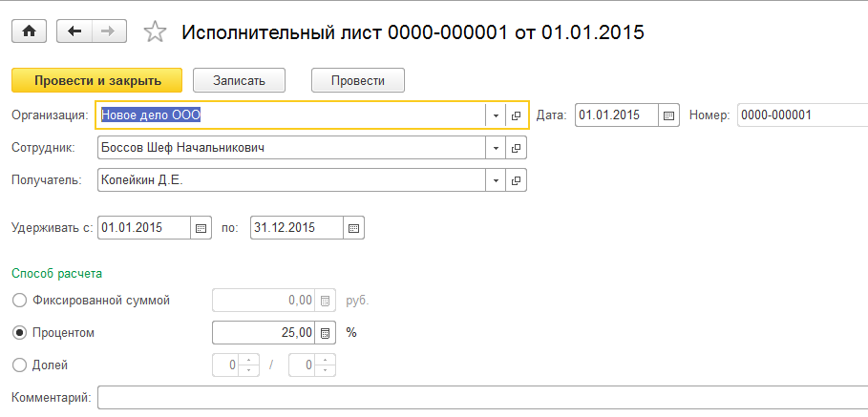
Task: Go back with the left arrow
Action: click(75, 31)
